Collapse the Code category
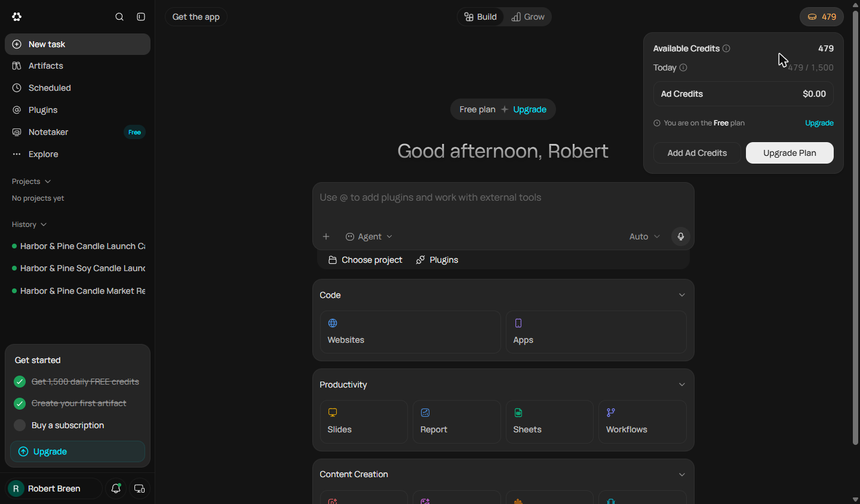 pos(682,295)
